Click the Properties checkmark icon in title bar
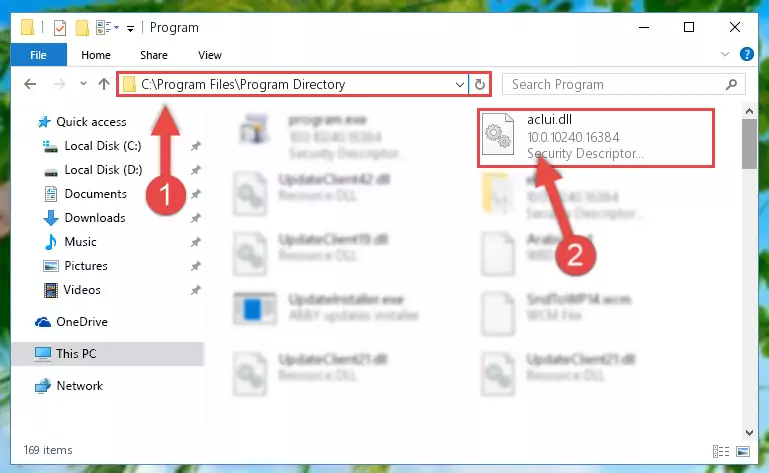769x473 pixels. [60, 28]
